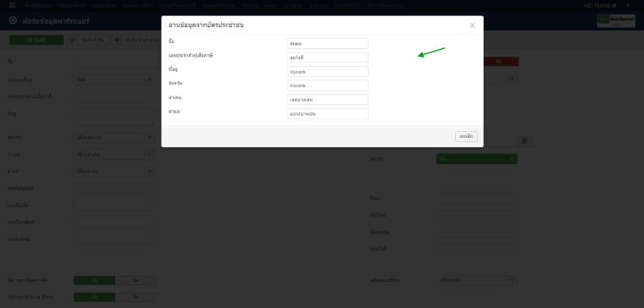Expand the เลือกตำบล subdistrict dropdown
644x308 pixels.
tap(114, 171)
